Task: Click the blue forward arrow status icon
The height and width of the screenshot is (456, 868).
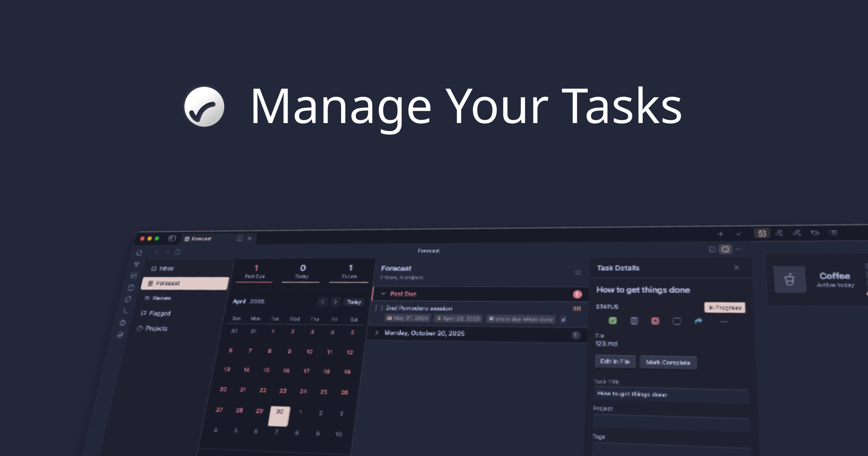Action: (698, 321)
